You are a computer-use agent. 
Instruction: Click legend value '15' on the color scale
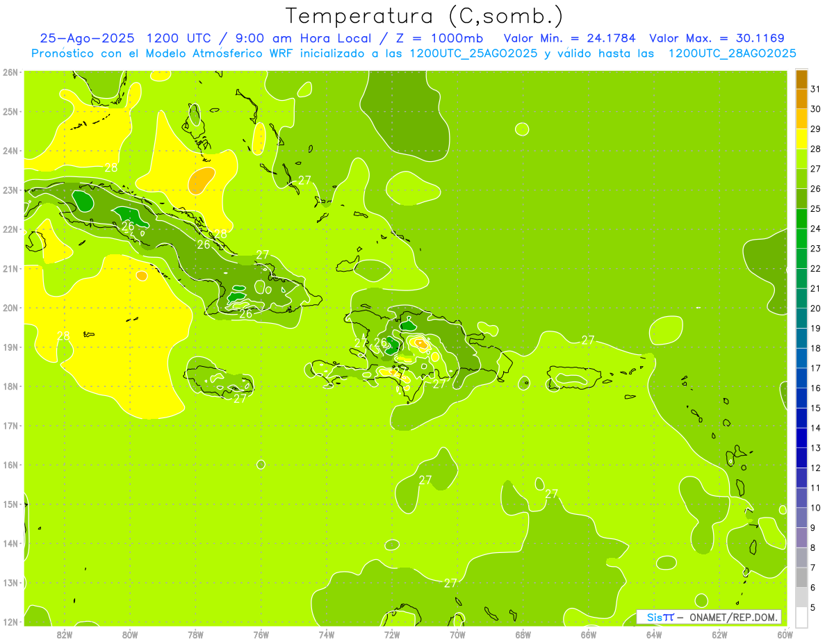pyautogui.click(x=815, y=408)
